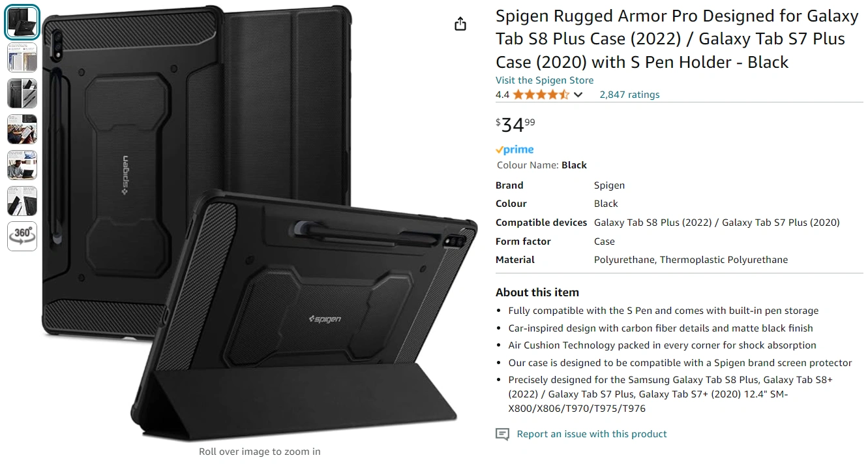Select the first product thumbnail
868x464 pixels.
tap(22, 22)
